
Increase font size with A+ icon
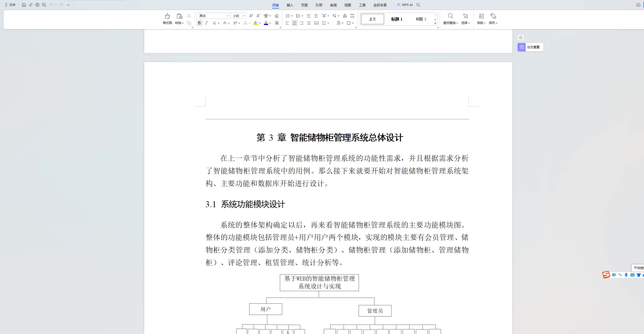251,16
